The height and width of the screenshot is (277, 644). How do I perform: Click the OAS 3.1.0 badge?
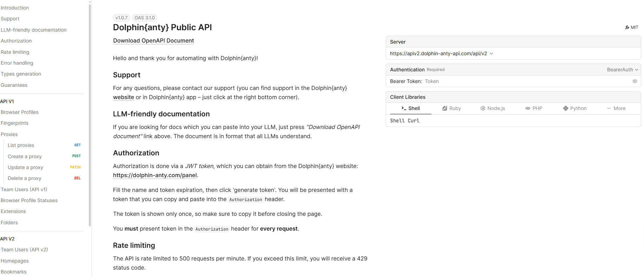tap(145, 18)
